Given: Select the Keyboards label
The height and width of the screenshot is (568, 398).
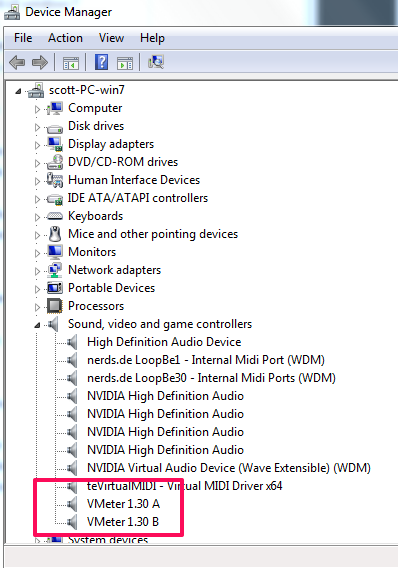Looking at the screenshot, I should [x=96, y=216].
